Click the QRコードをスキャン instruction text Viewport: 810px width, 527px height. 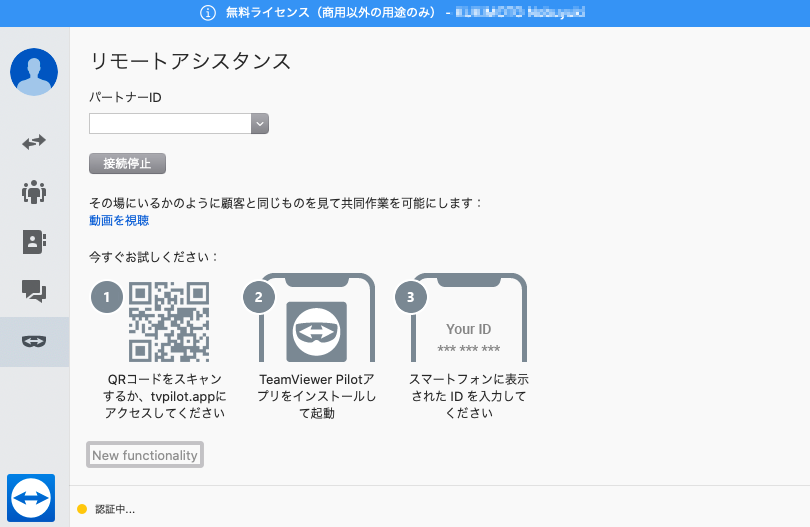pos(165,396)
